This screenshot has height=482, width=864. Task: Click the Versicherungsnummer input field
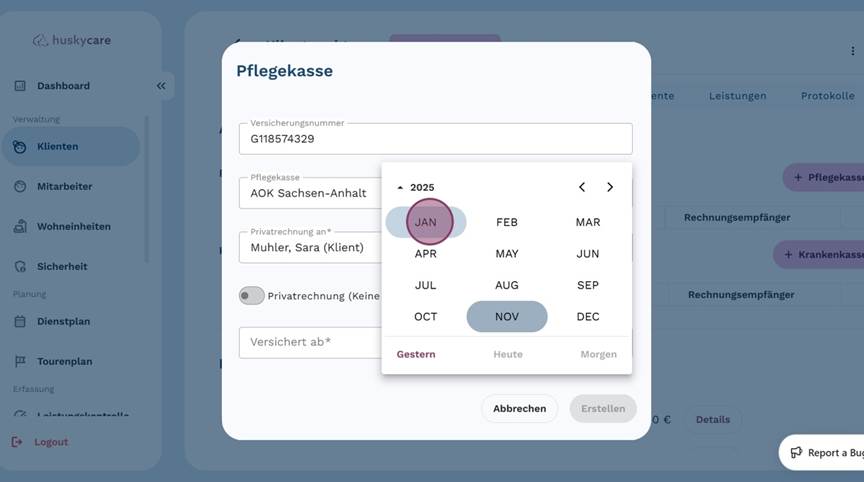(435, 139)
